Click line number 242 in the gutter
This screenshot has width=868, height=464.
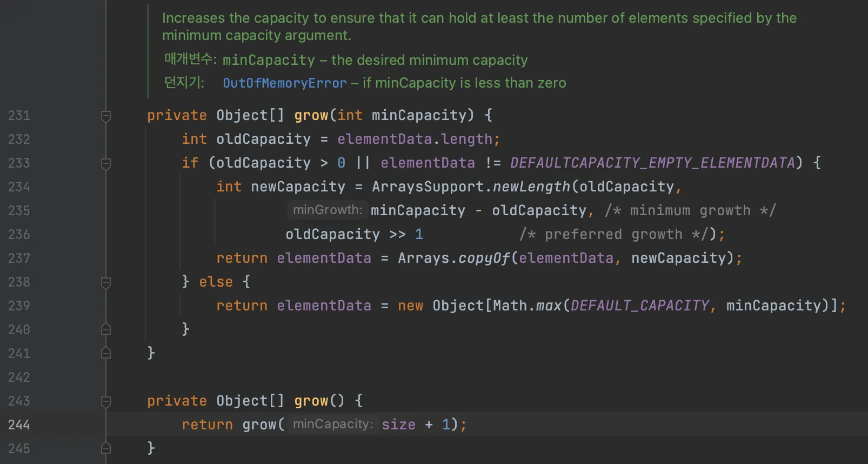19,377
